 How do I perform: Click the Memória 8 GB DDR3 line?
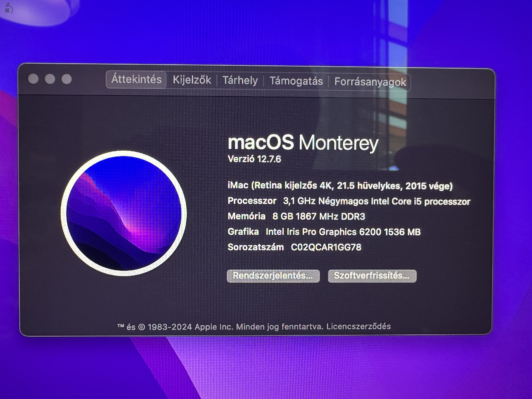(296, 217)
